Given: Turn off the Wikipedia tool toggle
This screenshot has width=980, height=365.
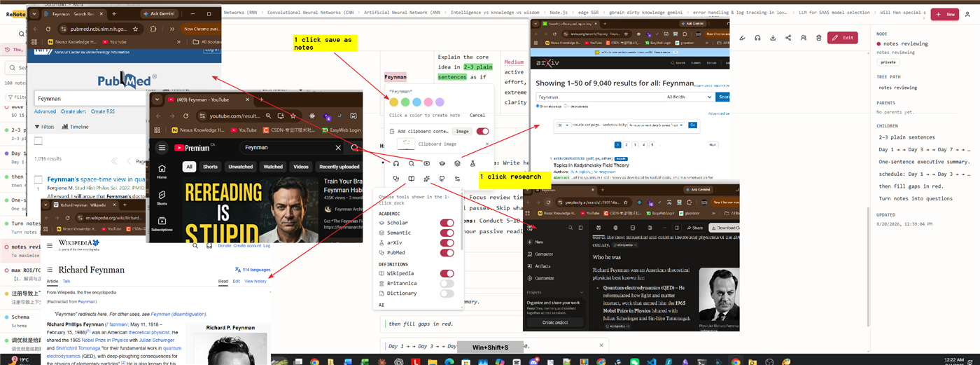Looking at the screenshot, I should pos(447,273).
